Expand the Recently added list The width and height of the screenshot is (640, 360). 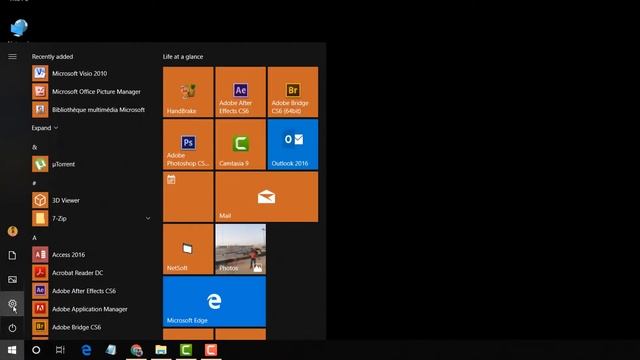(x=45, y=128)
